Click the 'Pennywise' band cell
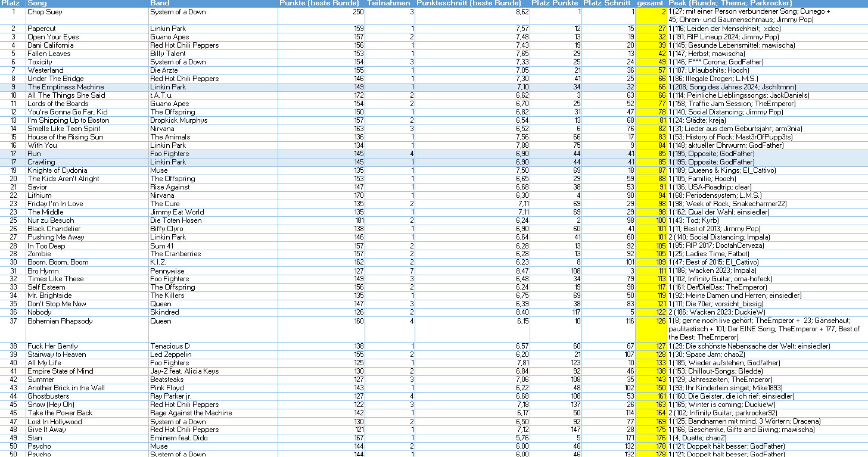Screen dimensions: 868x457 tap(213, 271)
